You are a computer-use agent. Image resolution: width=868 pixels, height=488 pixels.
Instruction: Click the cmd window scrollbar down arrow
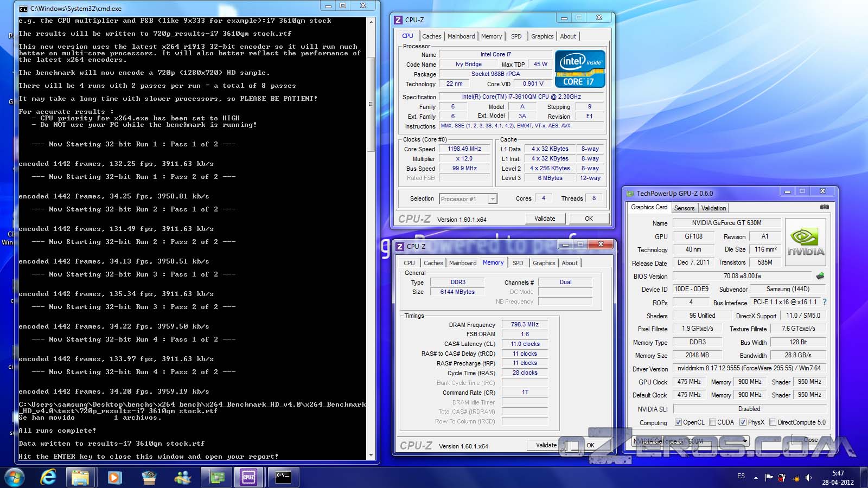(x=372, y=455)
